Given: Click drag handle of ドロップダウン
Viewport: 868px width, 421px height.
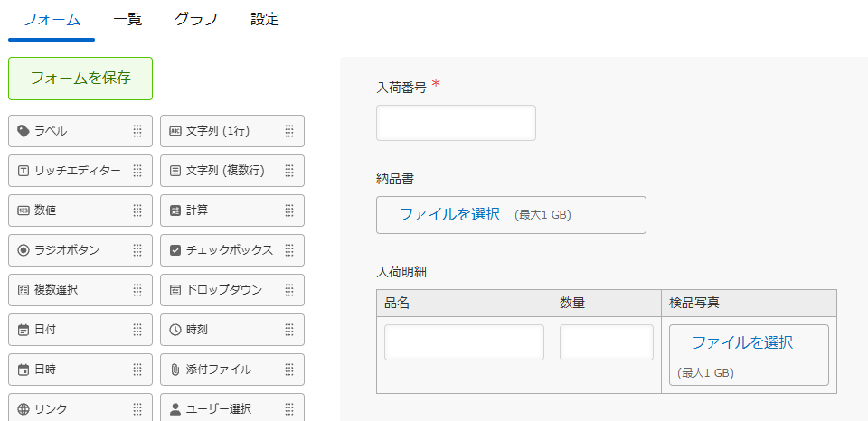Looking at the screenshot, I should coord(289,290).
